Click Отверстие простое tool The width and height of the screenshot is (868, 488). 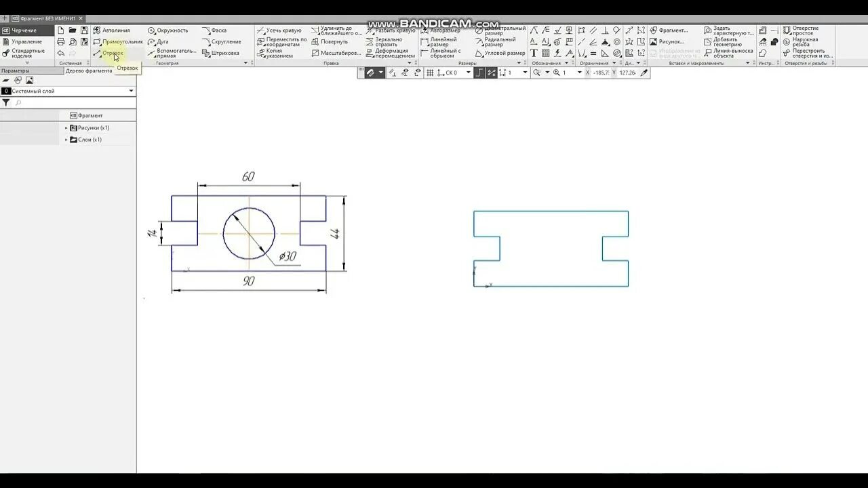click(802, 30)
